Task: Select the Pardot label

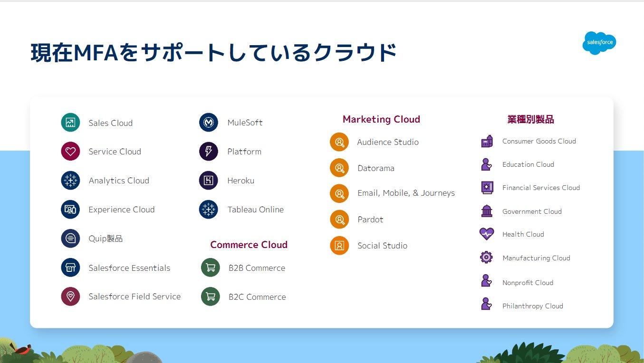Action: (x=370, y=220)
